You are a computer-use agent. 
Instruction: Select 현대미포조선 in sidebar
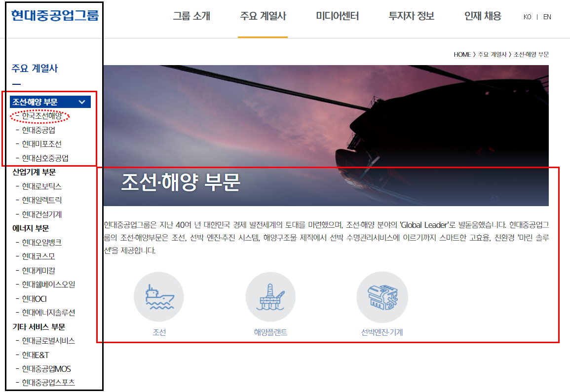(x=41, y=144)
